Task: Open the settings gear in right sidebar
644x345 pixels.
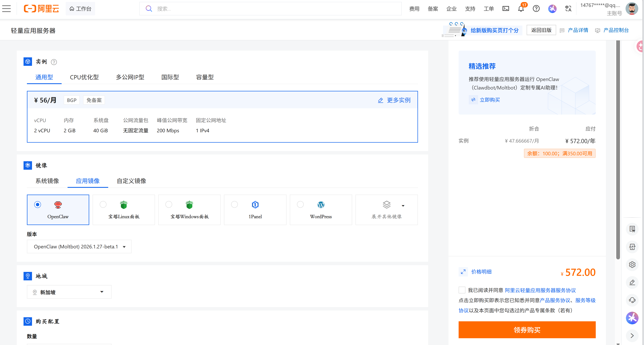Action: (x=632, y=265)
